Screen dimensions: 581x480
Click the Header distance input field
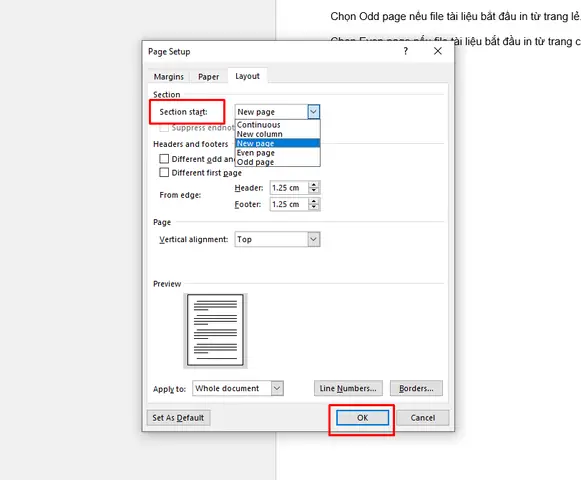click(289, 188)
